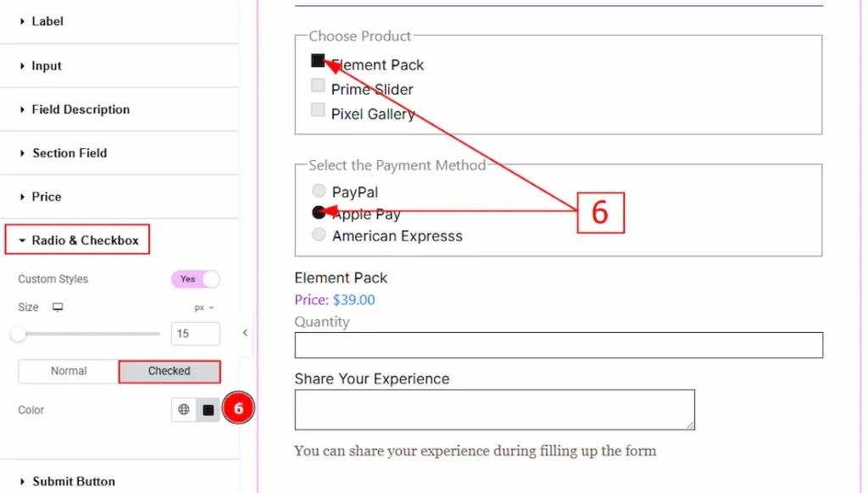
Task: Uncheck the Element Pack checkbox
Action: point(318,60)
